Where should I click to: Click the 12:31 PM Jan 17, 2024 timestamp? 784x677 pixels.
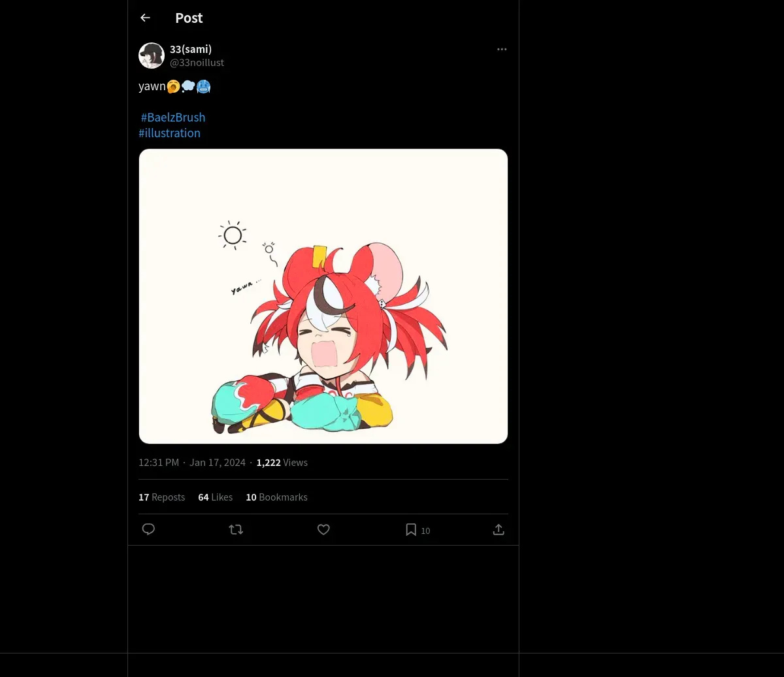(192, 463)
